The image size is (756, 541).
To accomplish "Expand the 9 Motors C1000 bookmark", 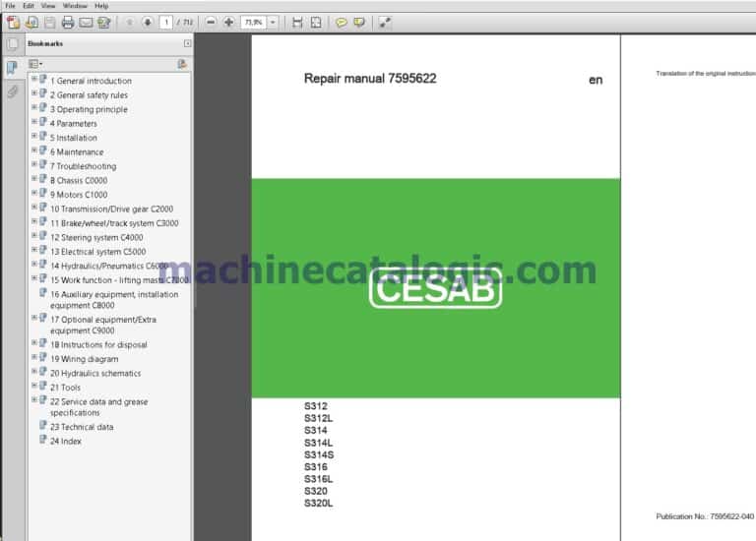I will pyautogui.click(x=34, y=193).
